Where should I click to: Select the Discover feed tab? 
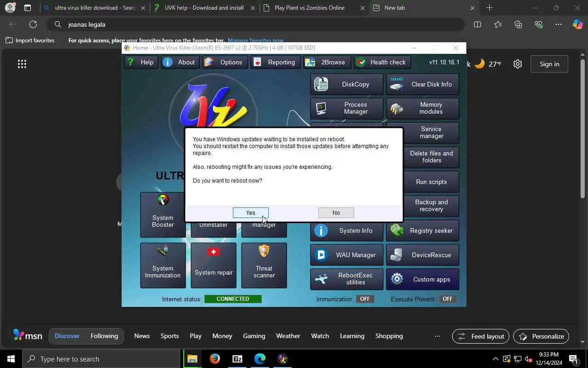tap(67, 336)
